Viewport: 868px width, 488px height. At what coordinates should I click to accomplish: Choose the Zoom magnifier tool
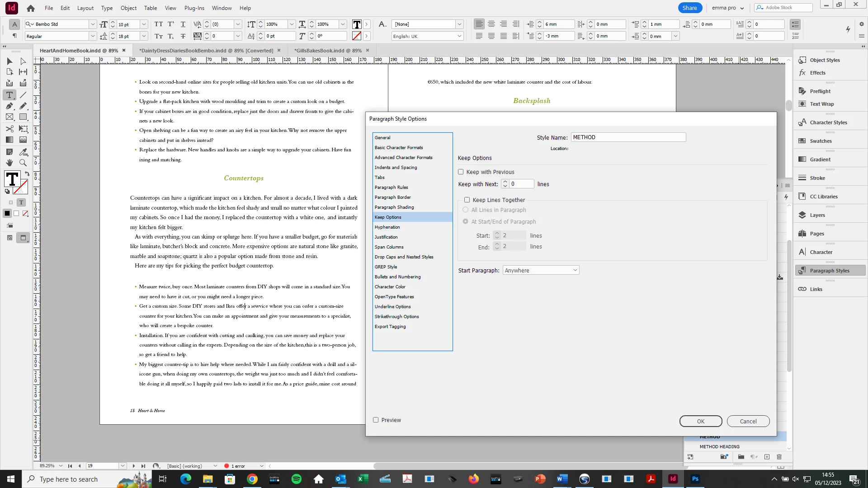[x=23, y=163]
